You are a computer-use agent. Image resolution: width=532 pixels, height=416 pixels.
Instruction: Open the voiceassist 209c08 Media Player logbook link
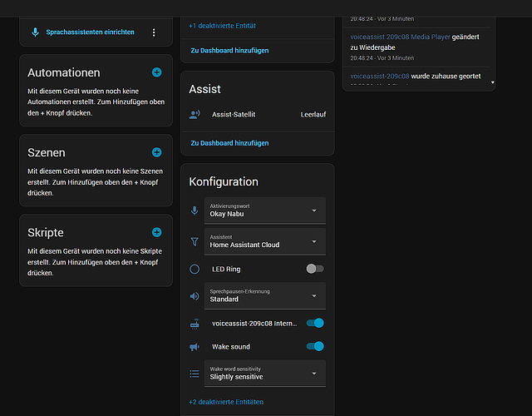tap(400, 37)
